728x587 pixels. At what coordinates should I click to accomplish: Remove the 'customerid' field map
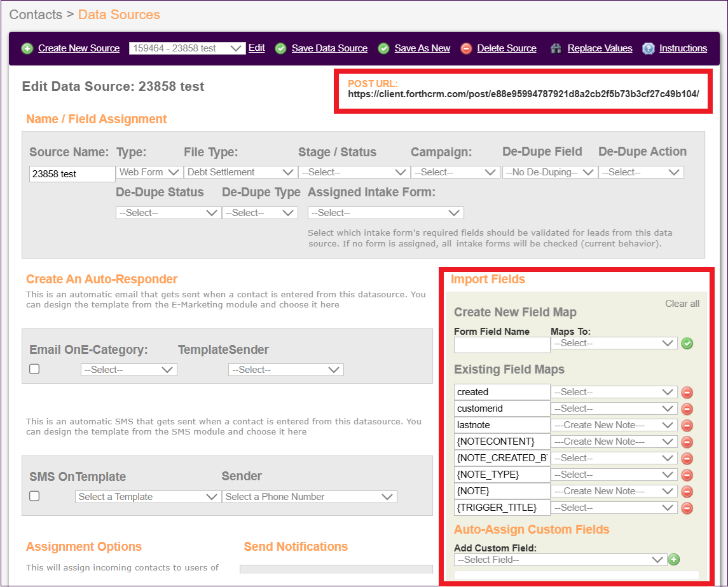(687, 409)
